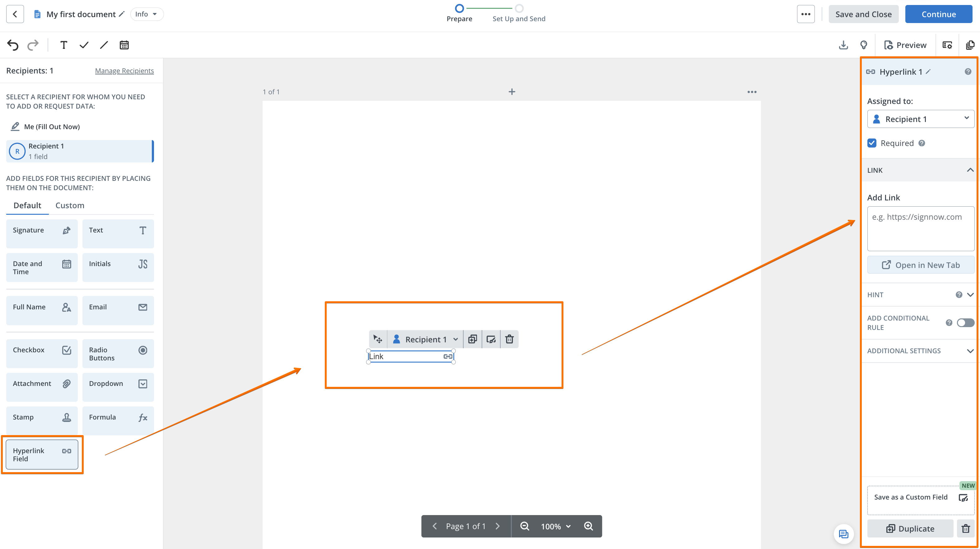Open Assigned to Recipient 1 dropdown
Image resolution: width=980 pixels, height=549 pixels.
(920, 119)
